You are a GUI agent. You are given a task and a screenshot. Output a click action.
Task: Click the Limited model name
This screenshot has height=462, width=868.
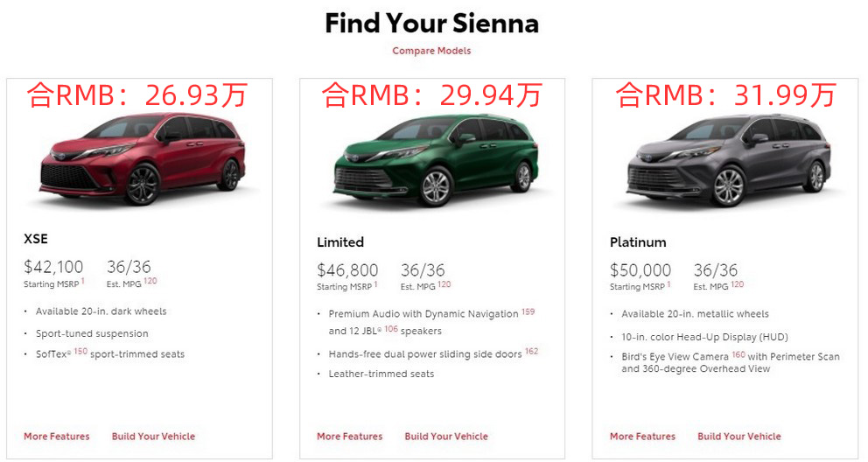click(x=340, y=242)
